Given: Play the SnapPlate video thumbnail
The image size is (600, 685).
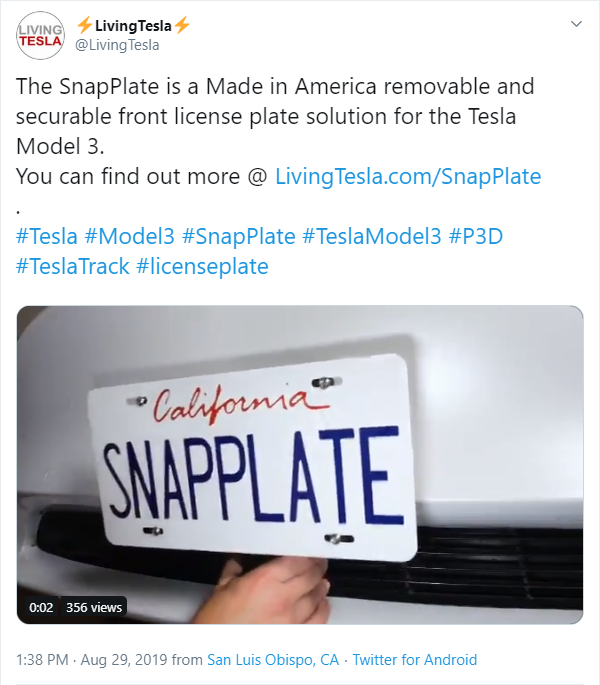Looking at the screenshot, I should [x=300, y=464].
